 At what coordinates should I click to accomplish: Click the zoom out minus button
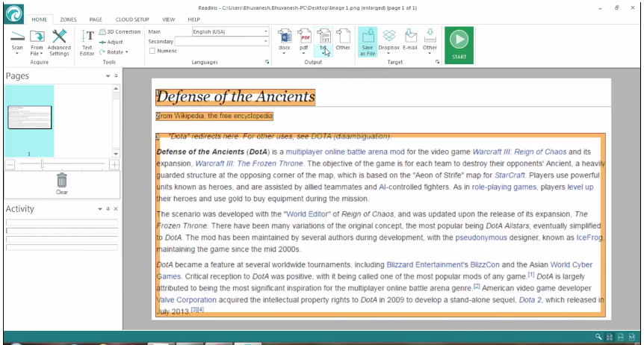coord(10,165)
